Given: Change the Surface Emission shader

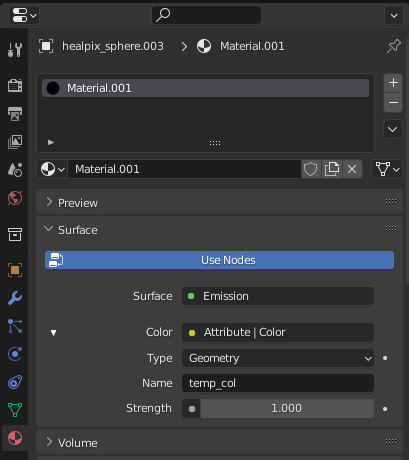Looking at the screenshot, I should (278, 296).
